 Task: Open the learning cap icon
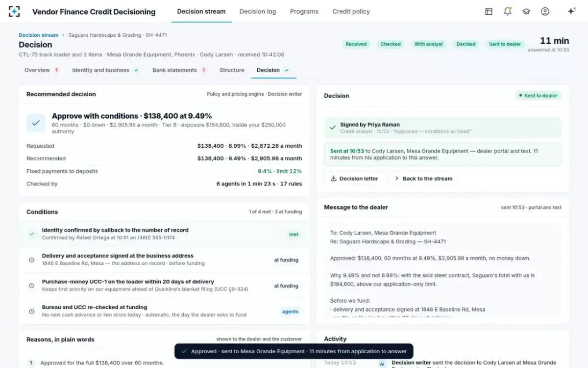coord(526,11)
